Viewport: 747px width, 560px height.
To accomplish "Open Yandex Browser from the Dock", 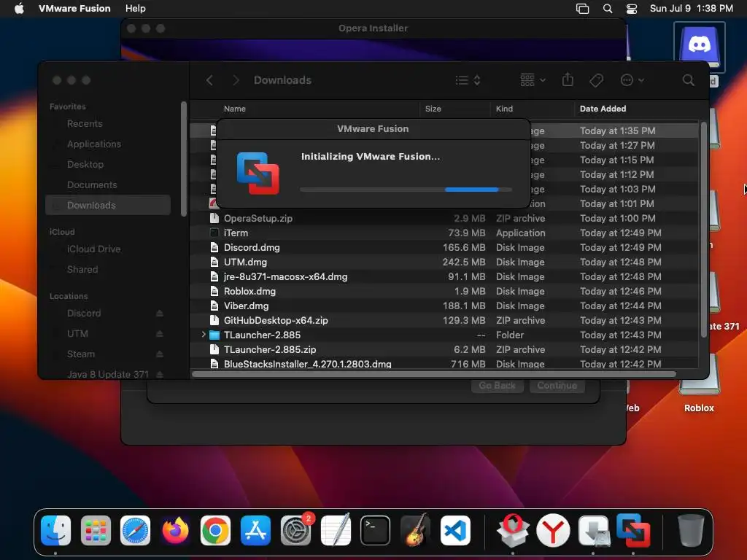I will (x=553, y=530).
